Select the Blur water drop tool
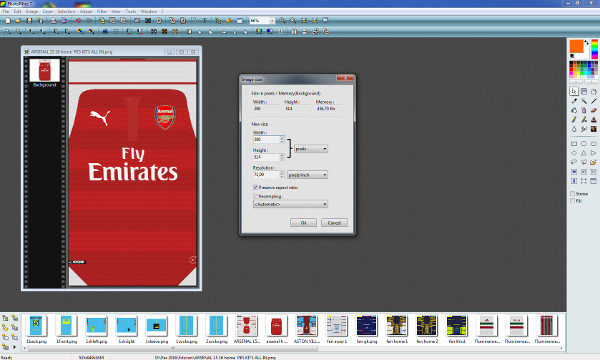The width and height of the screenshot is (600, 360). click(574, 129)
